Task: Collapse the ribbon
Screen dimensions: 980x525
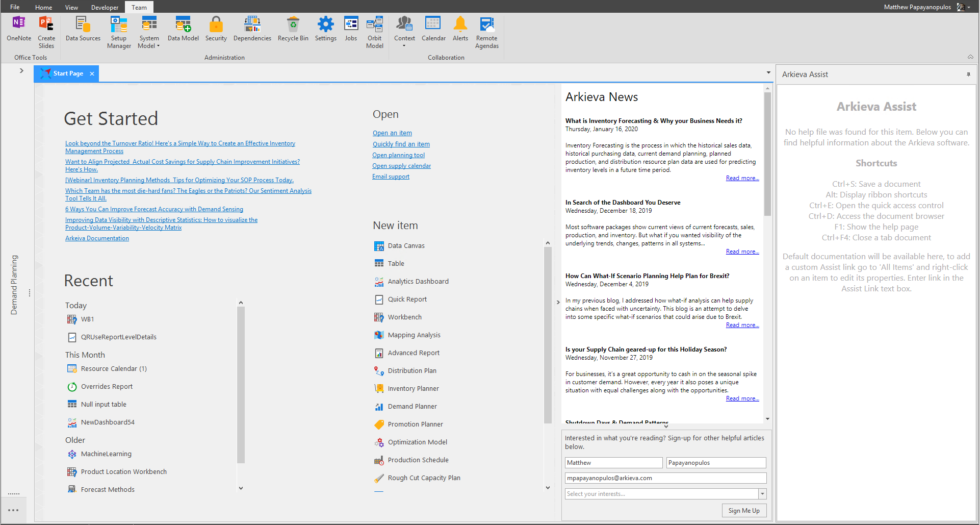Action: tap(970, 57)
